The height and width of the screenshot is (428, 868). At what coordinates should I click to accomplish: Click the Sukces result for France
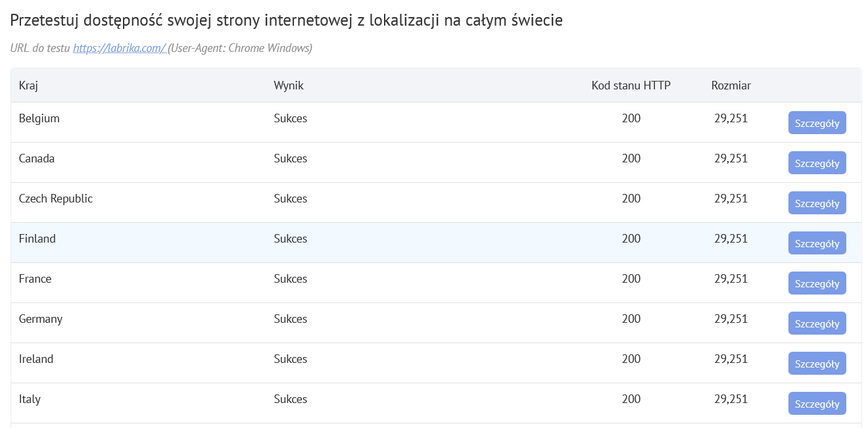(x=290, y=279)
